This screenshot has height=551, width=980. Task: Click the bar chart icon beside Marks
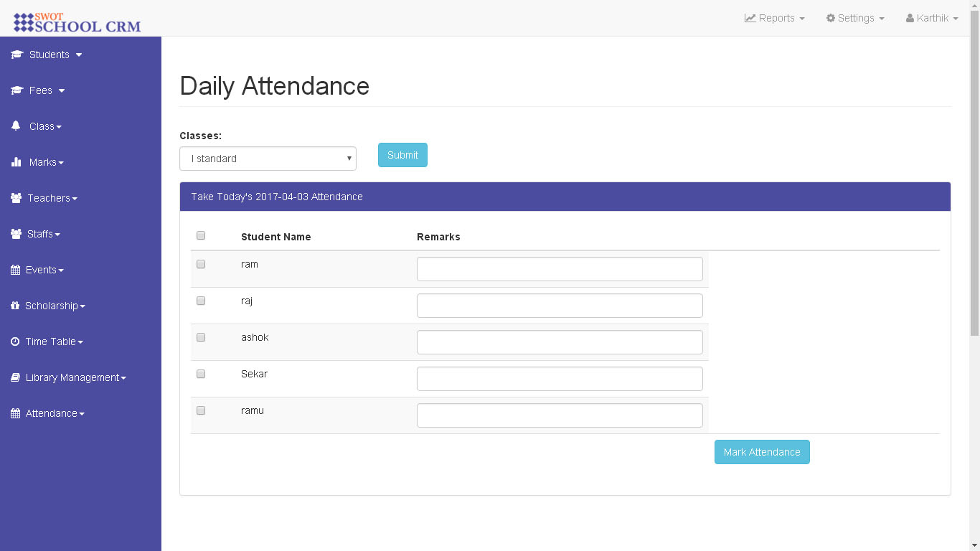(17, 162)
